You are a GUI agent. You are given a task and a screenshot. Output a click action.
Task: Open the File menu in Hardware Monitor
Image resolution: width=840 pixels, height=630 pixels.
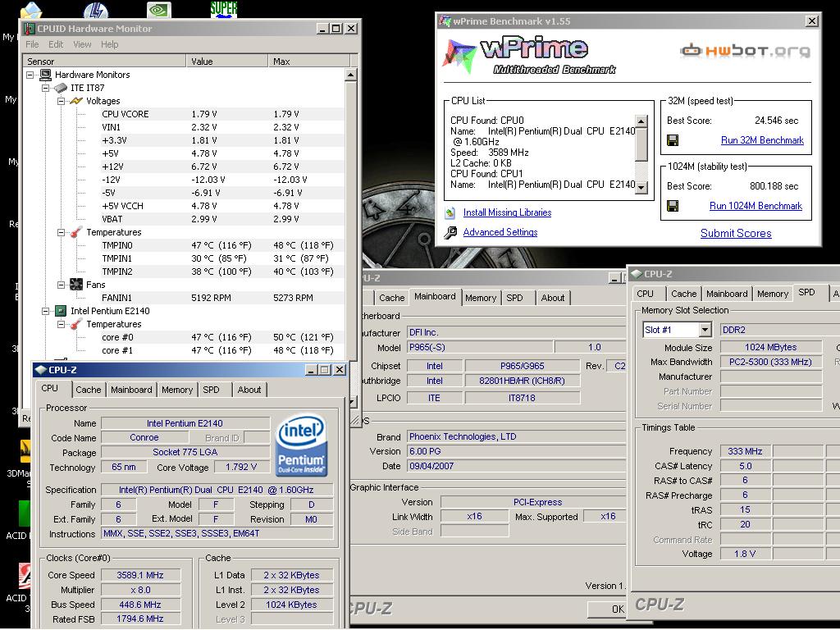click(32, 44)
